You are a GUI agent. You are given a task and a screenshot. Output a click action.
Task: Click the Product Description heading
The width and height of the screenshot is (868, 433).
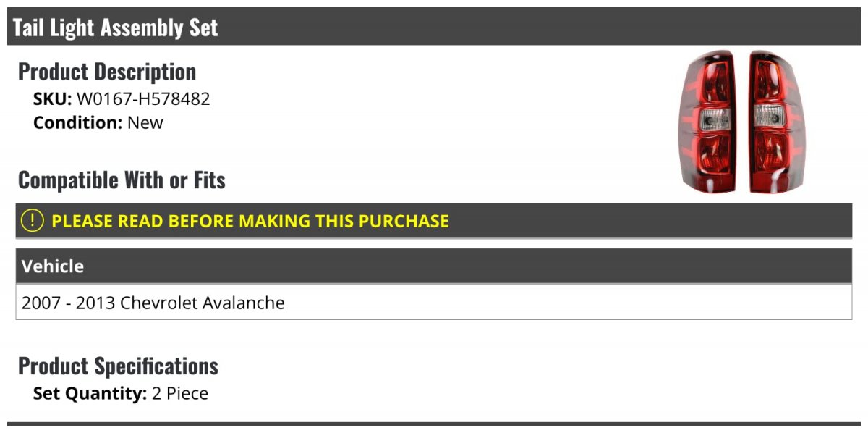[107, 72]
